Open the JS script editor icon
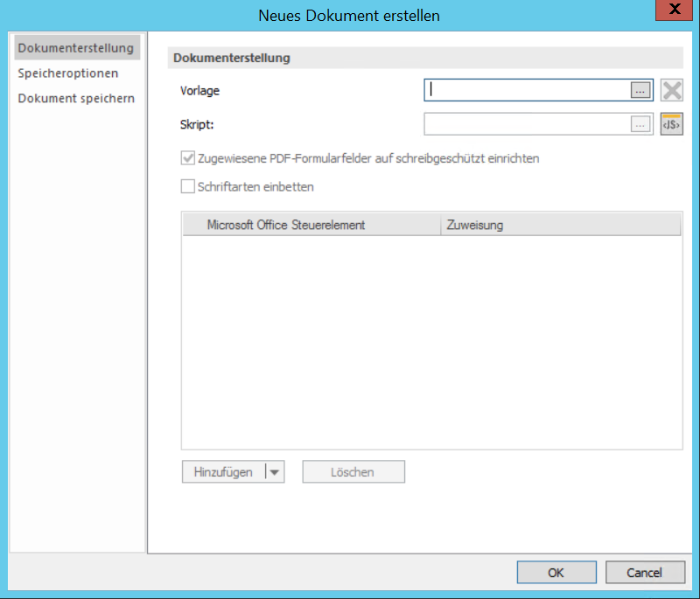700x599 pixels. (x=672, y=124)
